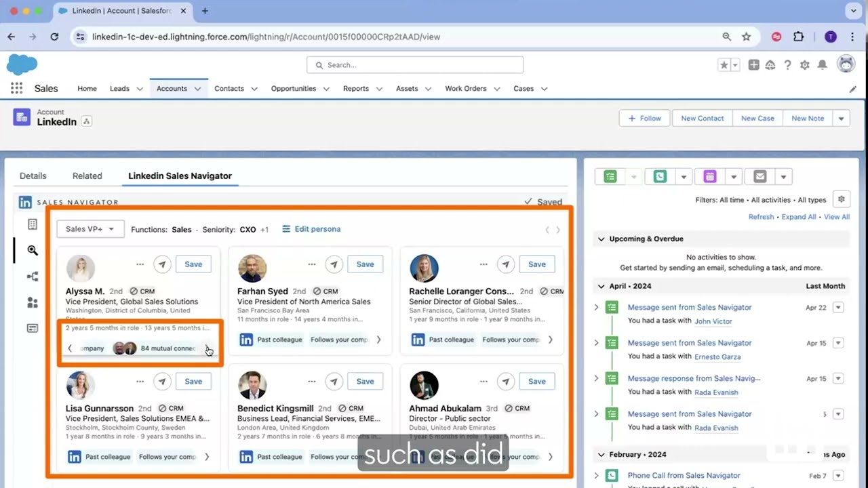Screen dimensions: 868x488
Task: Click the Edit persona link
Action: point(311,229)
